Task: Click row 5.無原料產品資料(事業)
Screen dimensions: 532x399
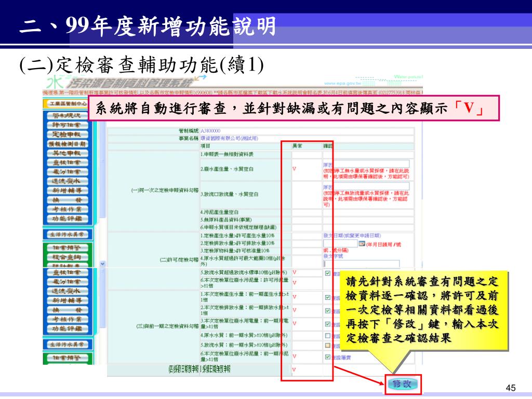Action: [225, 220]
